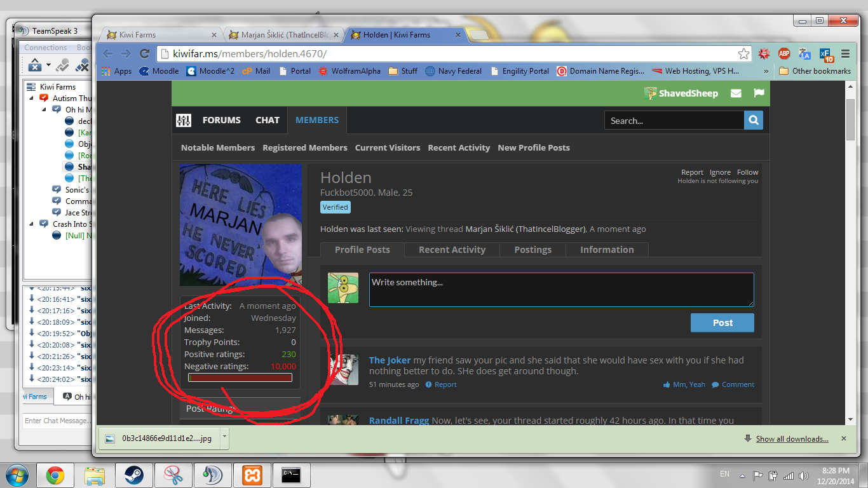The width and height of the screenshot is (868, 488).
Task: Expand the bookmarks bar overflow chevron
Action: click(x=766, y=71)
